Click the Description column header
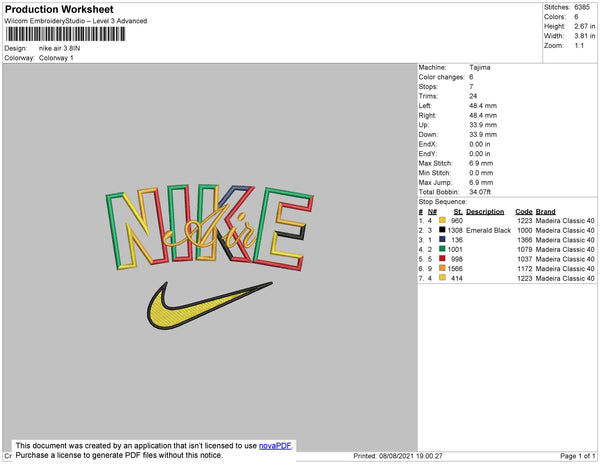Viewport: 600px width, 464px height. pyautogui.click(x=485, y=212)
